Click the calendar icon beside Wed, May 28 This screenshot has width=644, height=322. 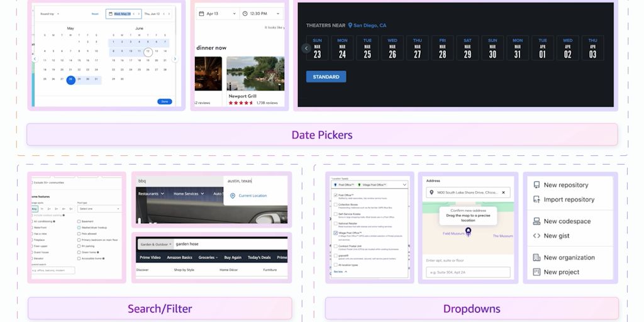(111, 14)
